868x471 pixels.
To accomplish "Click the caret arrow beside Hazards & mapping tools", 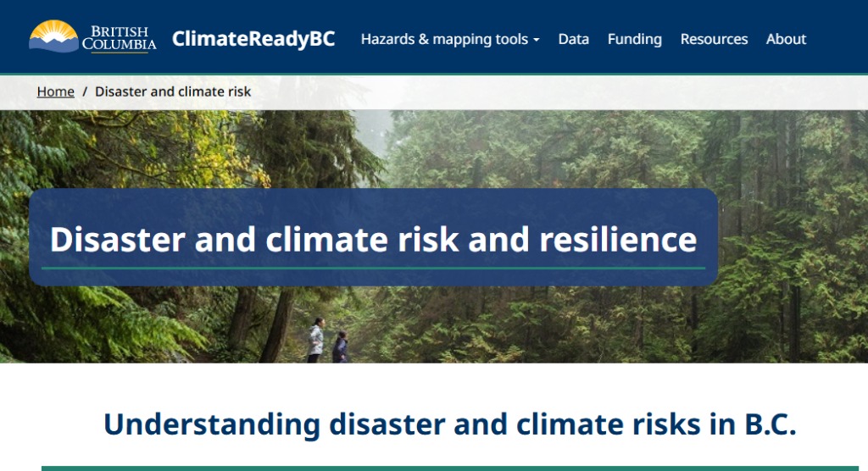I will [x=537, y=40].
